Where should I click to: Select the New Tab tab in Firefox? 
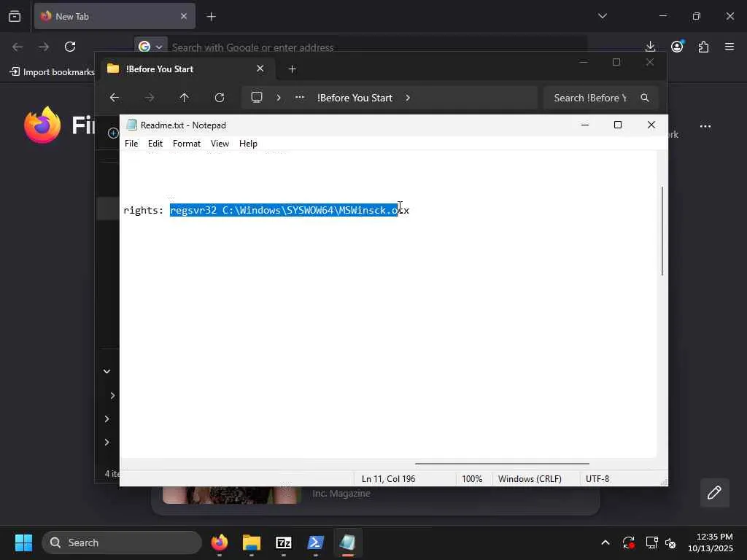(115, 16)
